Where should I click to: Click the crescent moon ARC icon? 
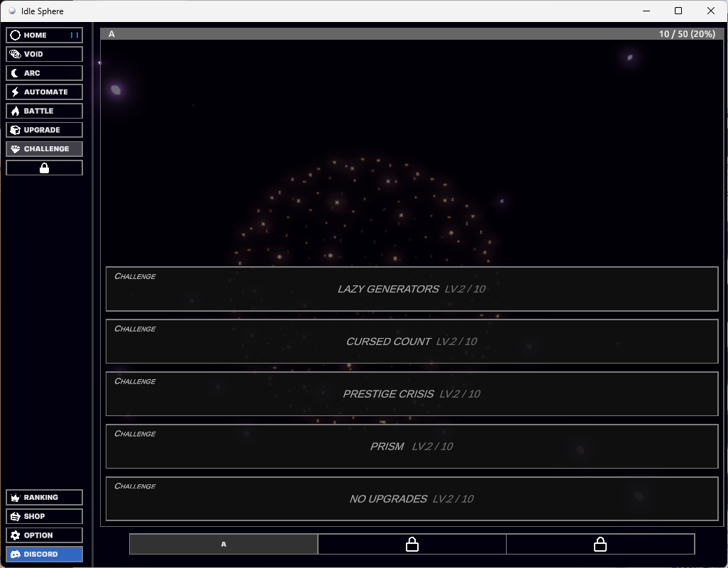click(14, 72)
